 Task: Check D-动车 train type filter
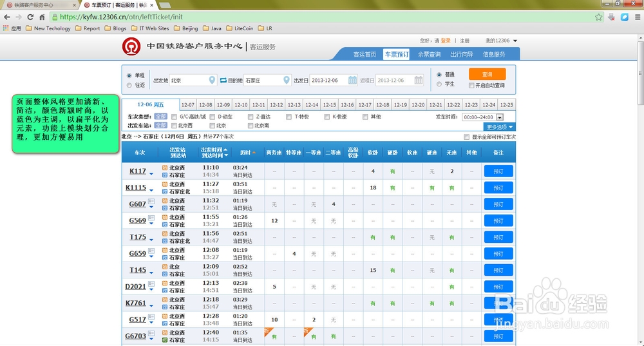tap(213, 117)
